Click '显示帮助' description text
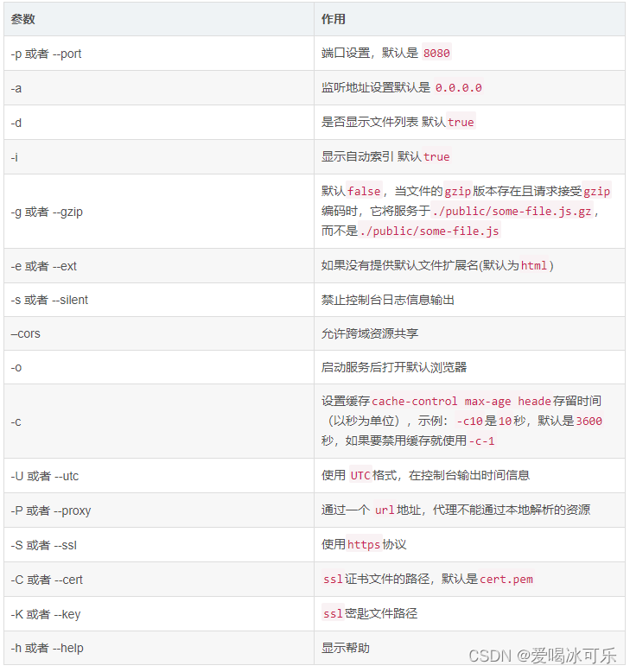Image resolution: width=630 pixels, height=672 pixels. [x=346, y=648]
